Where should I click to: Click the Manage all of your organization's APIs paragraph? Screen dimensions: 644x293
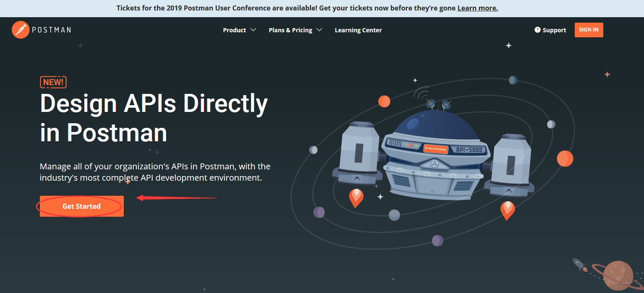[155, 172]
